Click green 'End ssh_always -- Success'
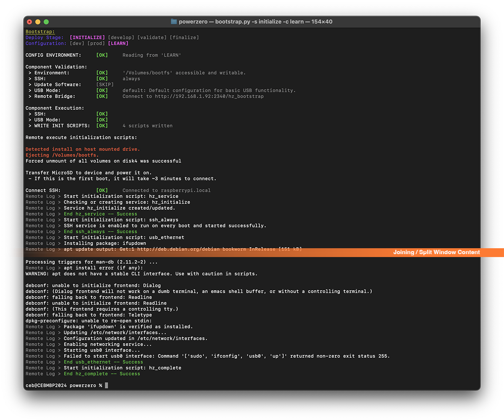The width and height of the screenshot is (504, 420). pyautogui.click(x=100, y=231)
